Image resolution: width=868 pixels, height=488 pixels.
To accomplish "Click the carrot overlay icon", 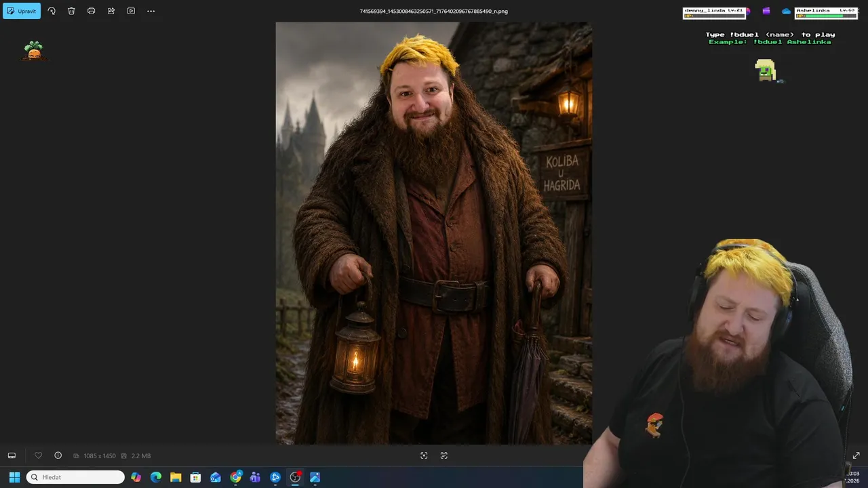I will point(33,51).
